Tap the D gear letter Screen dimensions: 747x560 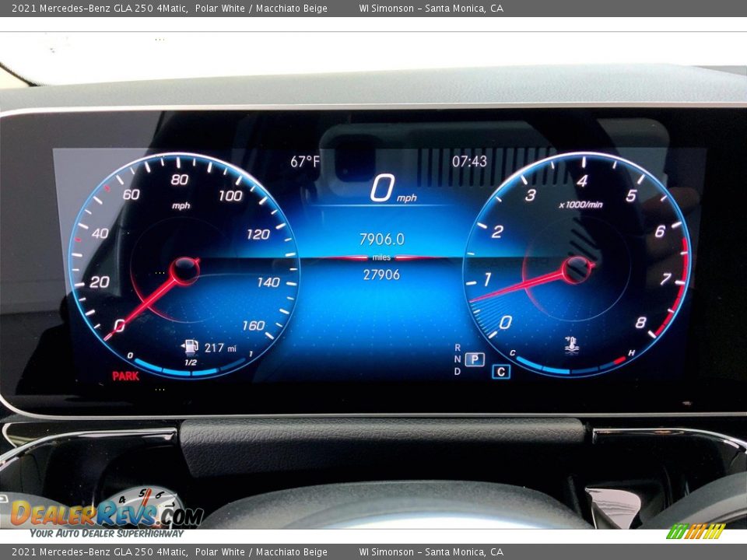(458, 371)
